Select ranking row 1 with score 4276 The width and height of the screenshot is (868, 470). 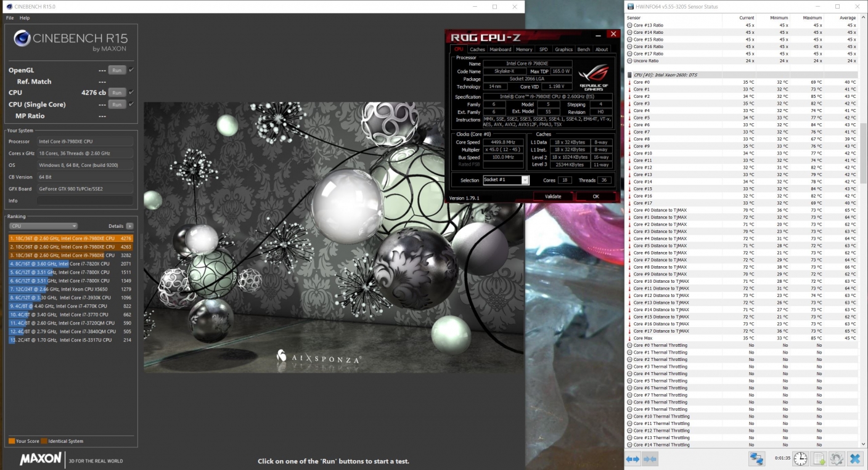(x=71, y=238)
